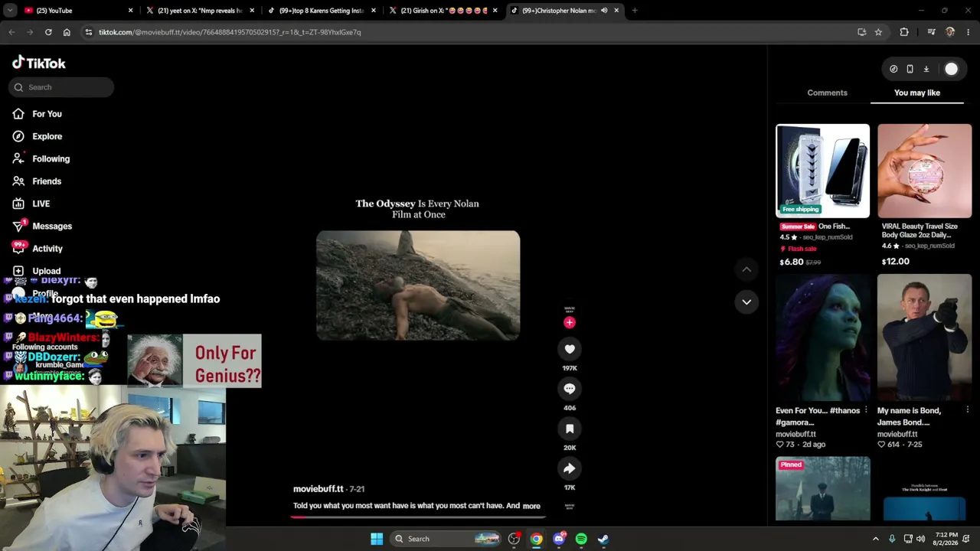Click the Chrome address bar URL

pyautogui.click(x=230, y=32)
